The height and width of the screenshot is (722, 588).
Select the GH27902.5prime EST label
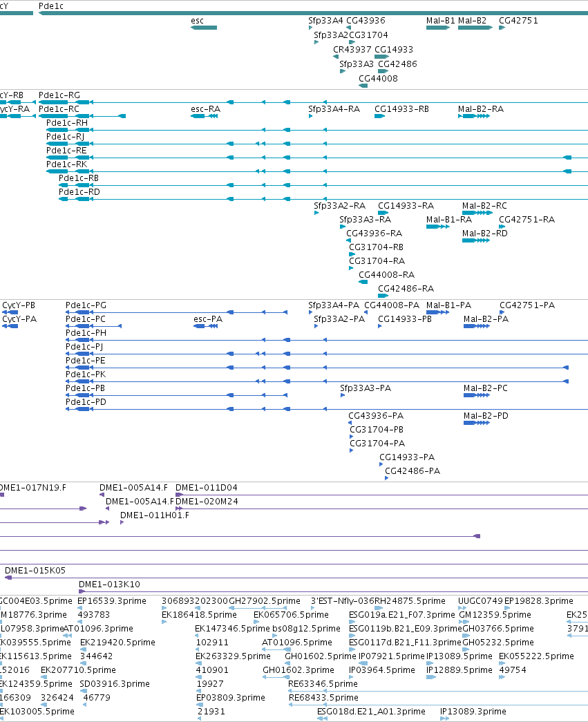[x=265, y=601]
